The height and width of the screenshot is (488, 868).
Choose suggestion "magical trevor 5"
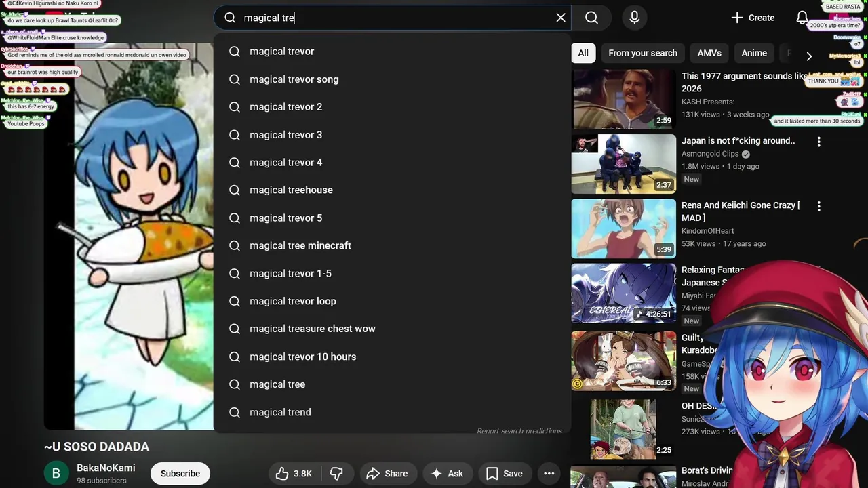tap(393, 218)
